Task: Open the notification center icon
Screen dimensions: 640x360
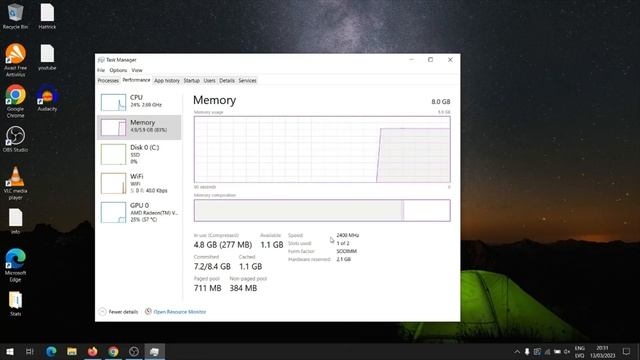Action: pos(627,351)
